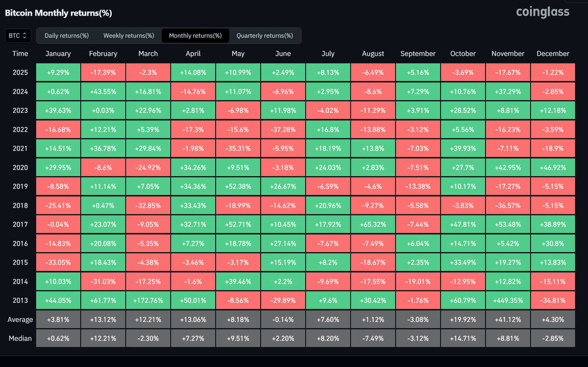Switch to Quarterly returns(%) tab
This screenshot has height=367, width=588.
265,35
